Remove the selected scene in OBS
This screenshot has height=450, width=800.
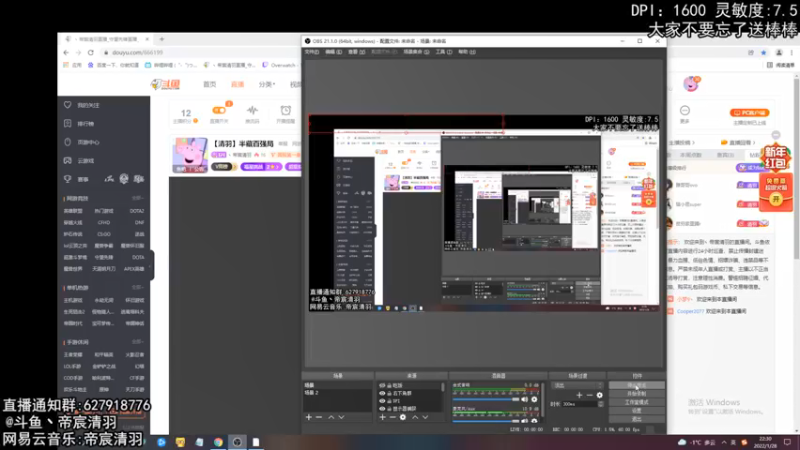click(x=319, y=417)
